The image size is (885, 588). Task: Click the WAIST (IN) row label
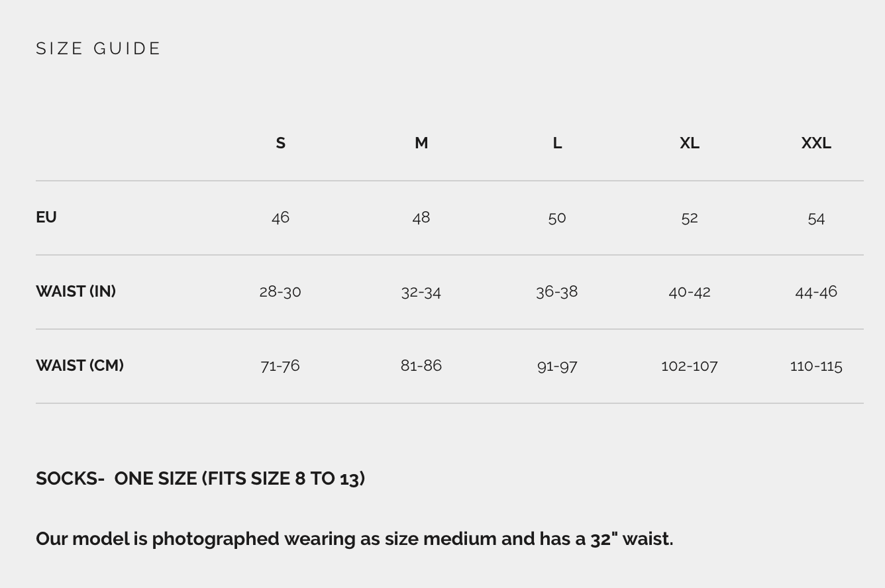76,291
